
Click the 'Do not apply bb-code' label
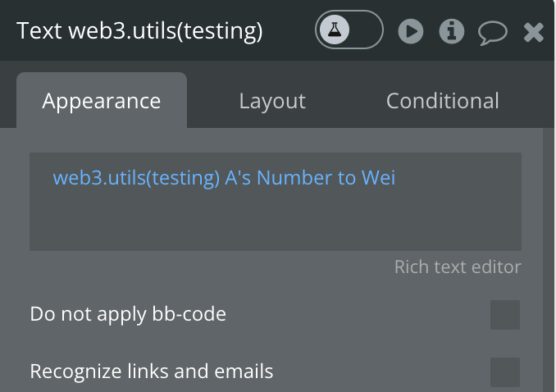128,314
